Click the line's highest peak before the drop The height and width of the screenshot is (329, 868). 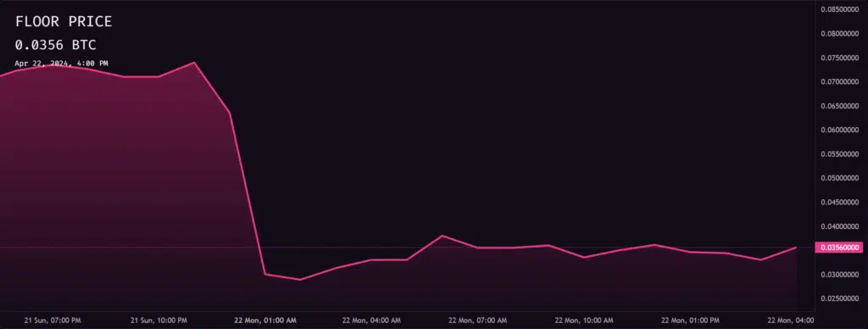pos(194,63)
